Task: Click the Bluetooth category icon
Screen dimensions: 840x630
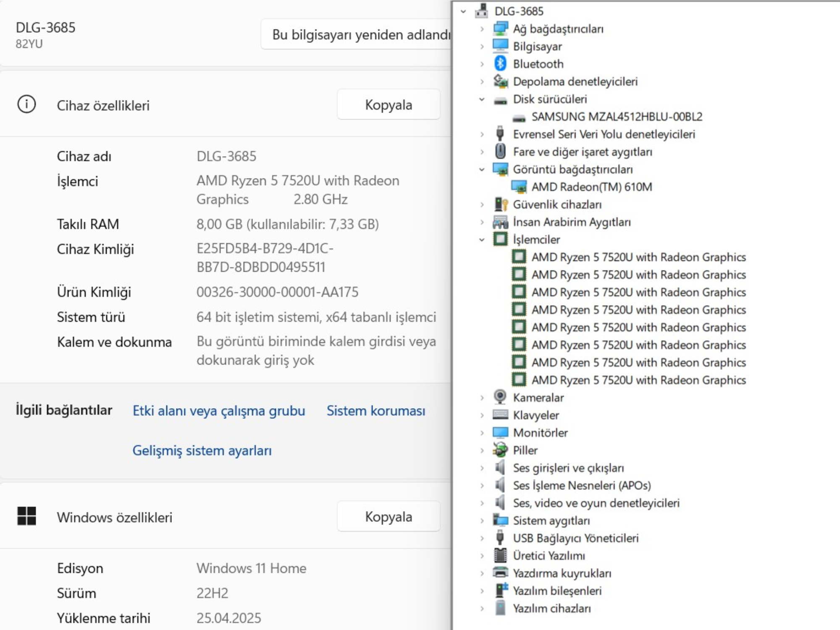Action: 500,64
